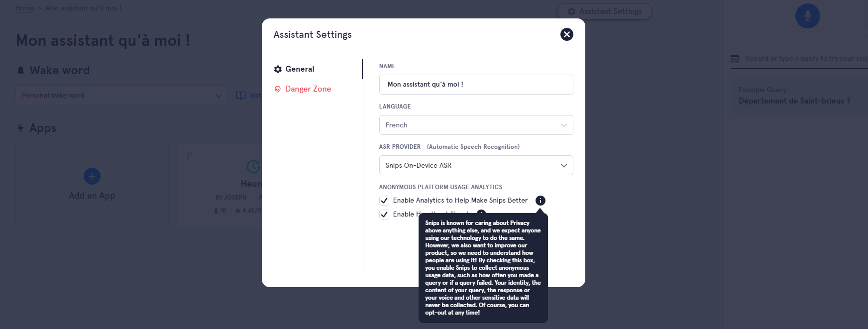Close the Assistant Settings dialog
The image size is (868, 329).
[566, 34]
